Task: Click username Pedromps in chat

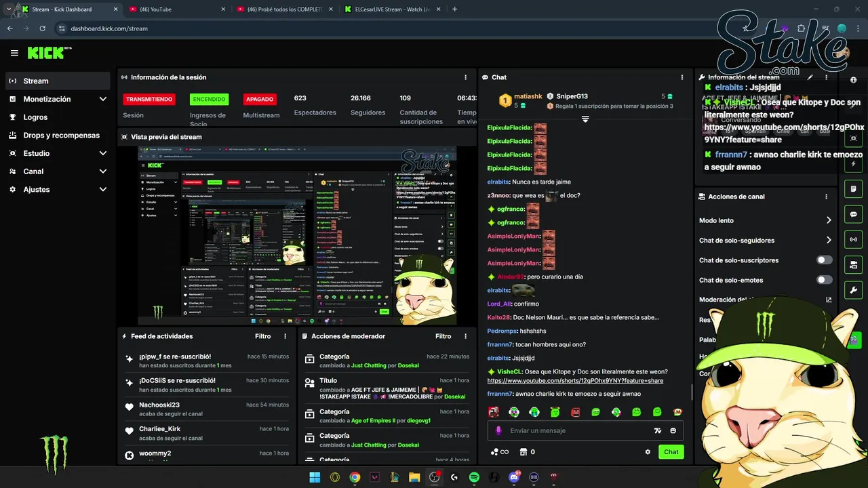Action: [502, 331]
